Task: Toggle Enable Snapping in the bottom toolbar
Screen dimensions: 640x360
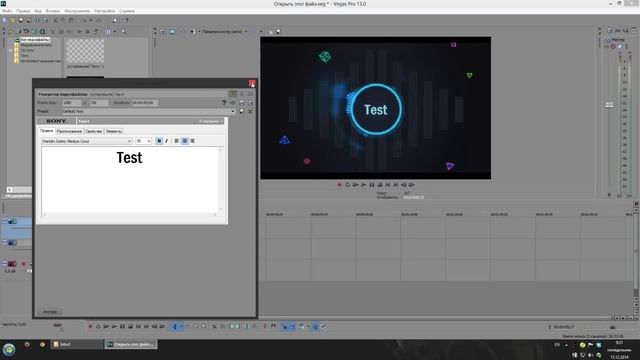Action: click(284, 326)
